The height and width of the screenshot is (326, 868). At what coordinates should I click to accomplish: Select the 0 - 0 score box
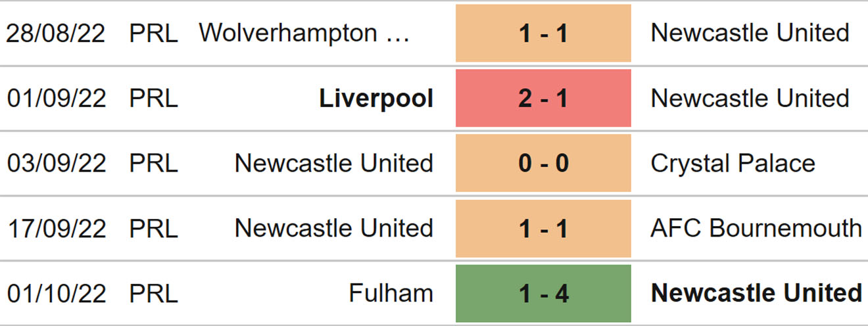click(543, 163)
